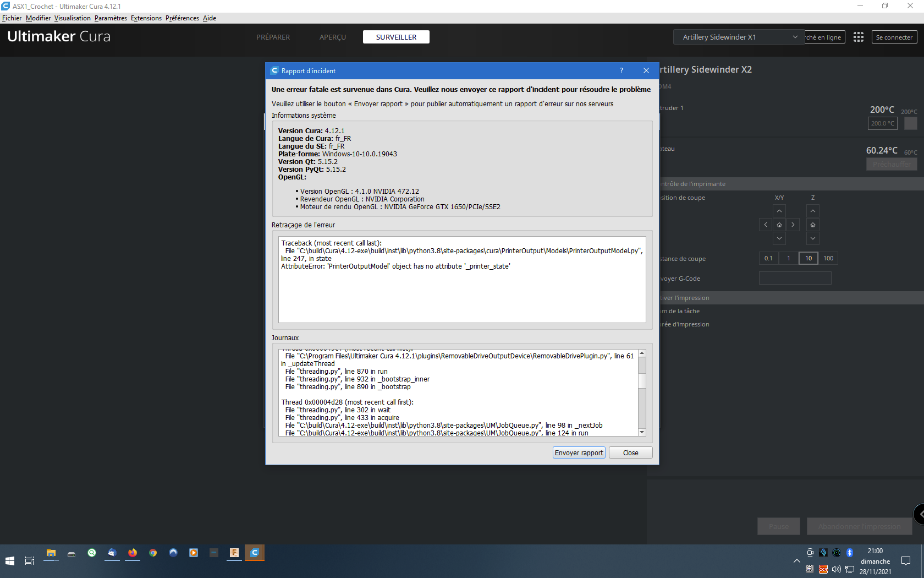Click Envoyer rapport button
Viewport: 924px width, 578px height.
tap(579, 452)
